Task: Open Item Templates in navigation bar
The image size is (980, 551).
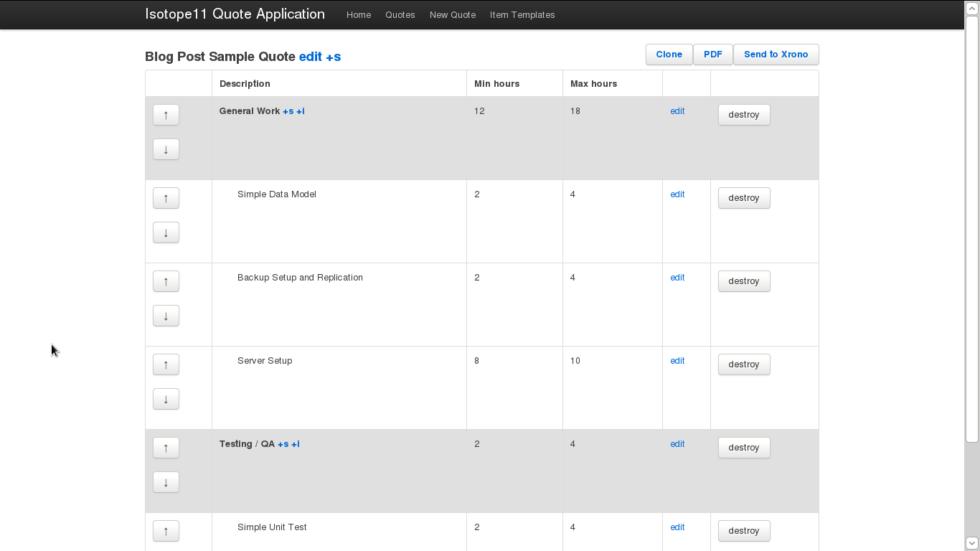Action: click(x=522, y=15)
